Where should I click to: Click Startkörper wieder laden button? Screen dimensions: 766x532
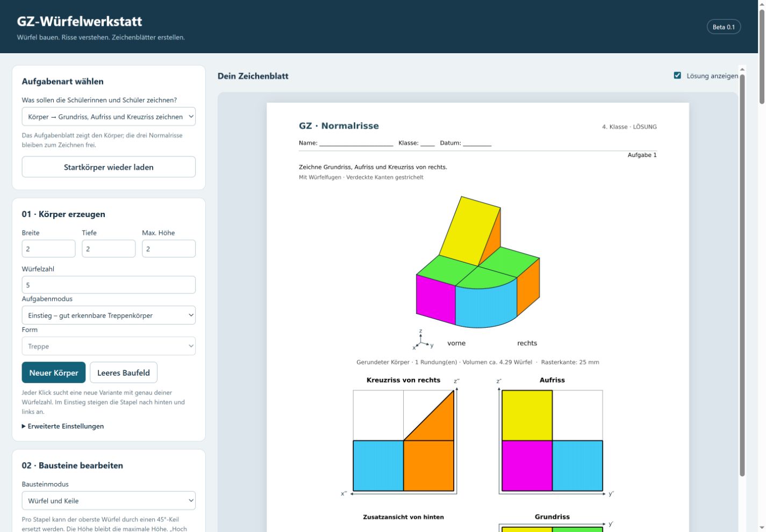[109, 167]
